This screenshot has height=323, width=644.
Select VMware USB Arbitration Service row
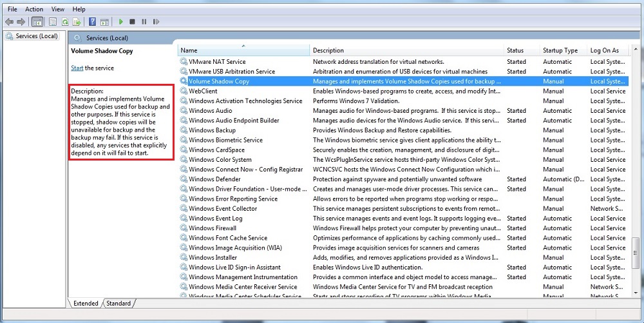point(403,72)
